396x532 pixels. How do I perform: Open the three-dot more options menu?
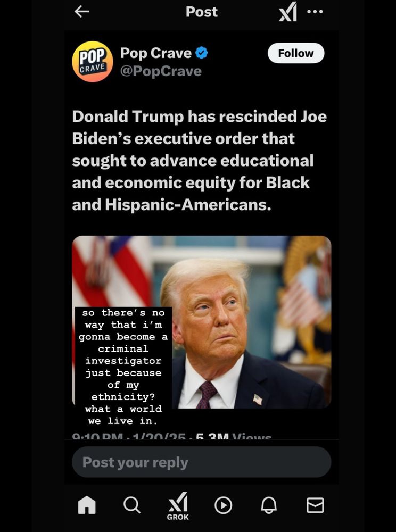coord(315,12)
